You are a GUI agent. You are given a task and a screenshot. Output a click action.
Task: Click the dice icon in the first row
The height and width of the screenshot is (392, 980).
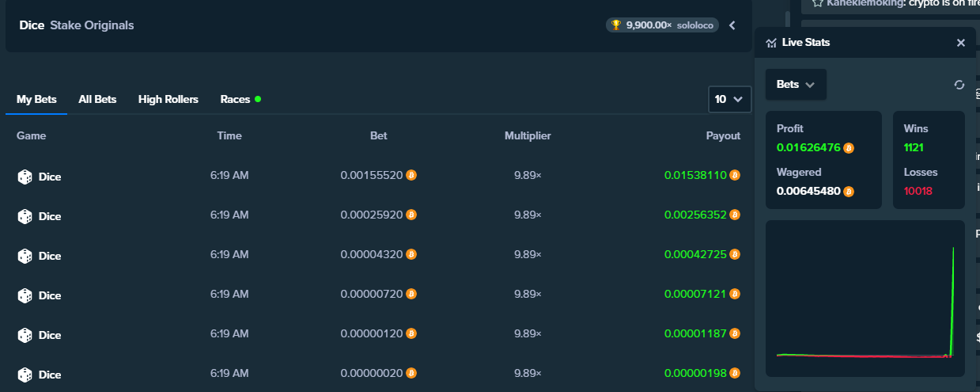point(25,177)
